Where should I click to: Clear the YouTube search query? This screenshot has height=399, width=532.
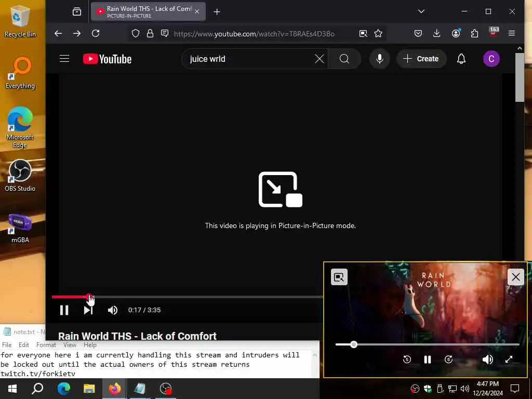320,59
